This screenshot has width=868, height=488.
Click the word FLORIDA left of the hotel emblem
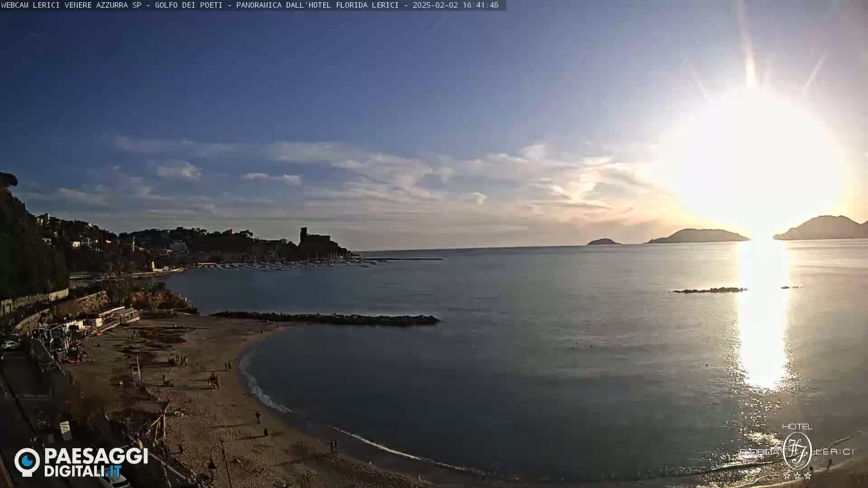(x=759, y=452)
